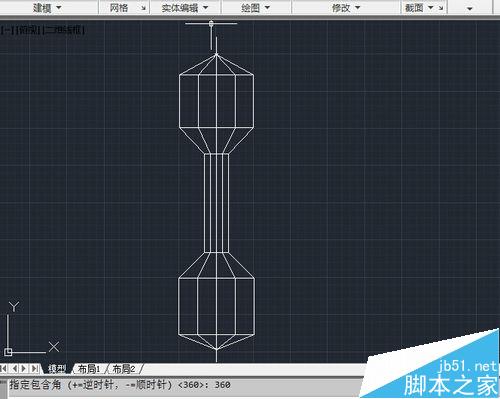The height and width of the screenshot is (399, 500).
Task: Switch to the 布局1 layout tab
Action: tap(89, 369)
